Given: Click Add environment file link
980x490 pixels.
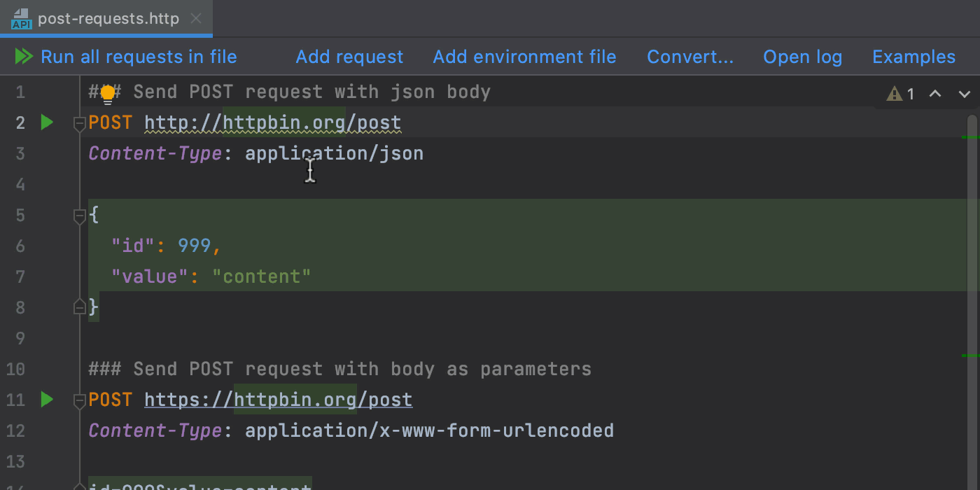Looking at the screenshot, I should click(524, 57).
